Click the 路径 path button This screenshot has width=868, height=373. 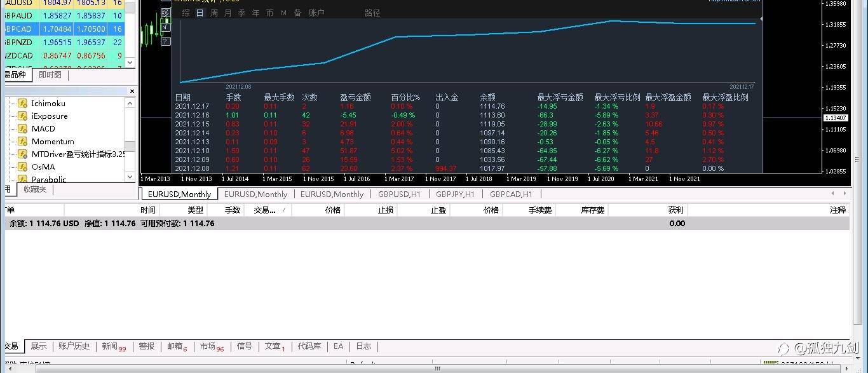372,13
